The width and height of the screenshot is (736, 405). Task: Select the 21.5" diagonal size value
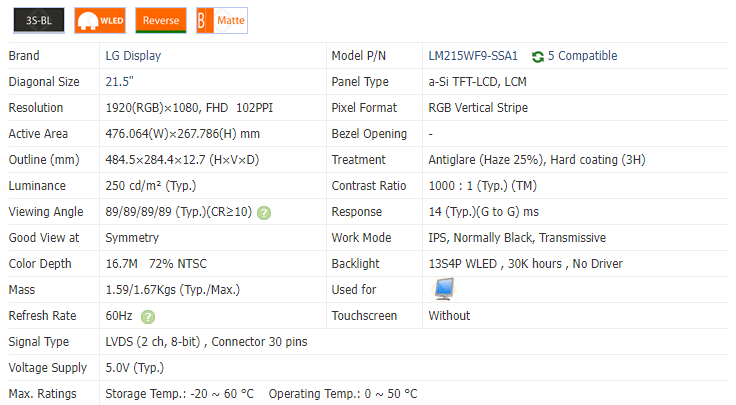tap(119, 82)
